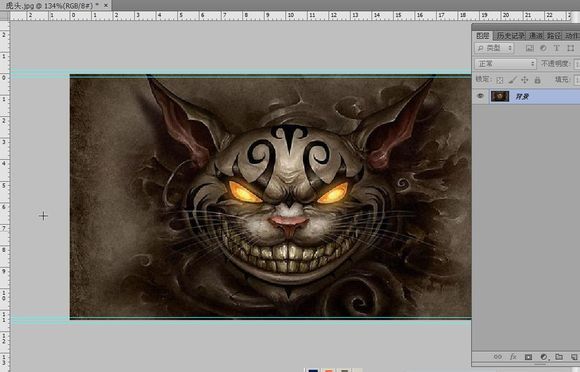Image resolution: width=580 pixels, height=372 pixels.
Task: Toggle lock all padlock icon
Action: tap(537, 80)
